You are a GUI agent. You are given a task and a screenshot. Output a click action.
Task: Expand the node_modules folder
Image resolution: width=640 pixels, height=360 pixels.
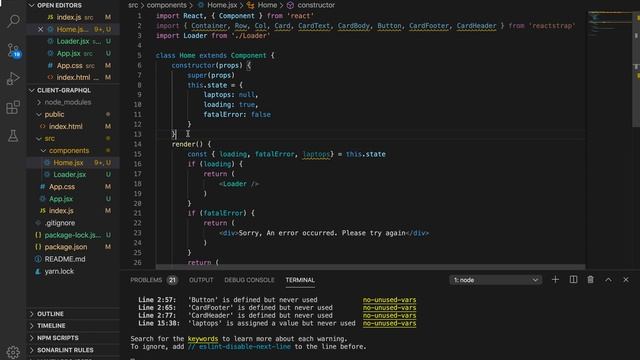(68, 102)
